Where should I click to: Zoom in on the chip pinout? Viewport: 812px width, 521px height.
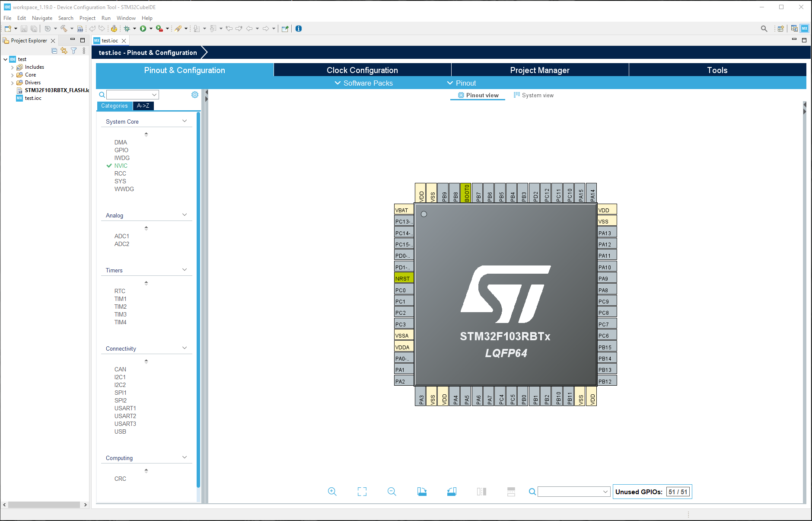[x=332, y=492]
